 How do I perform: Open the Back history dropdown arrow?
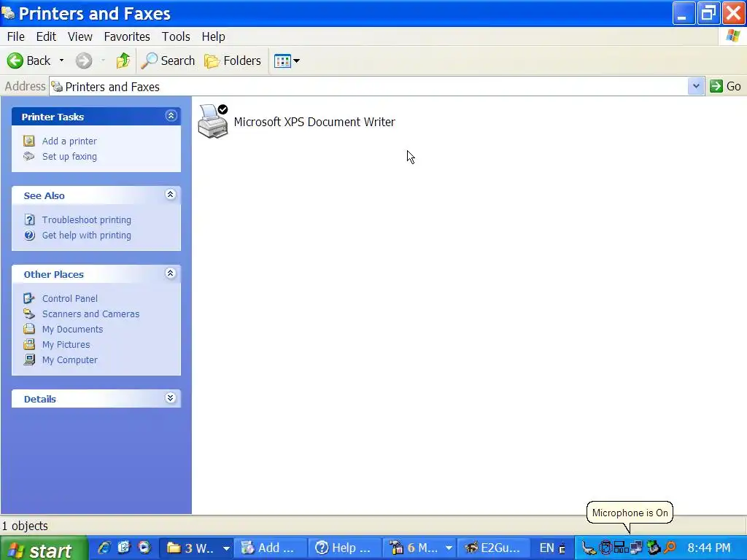click(61, 61)
